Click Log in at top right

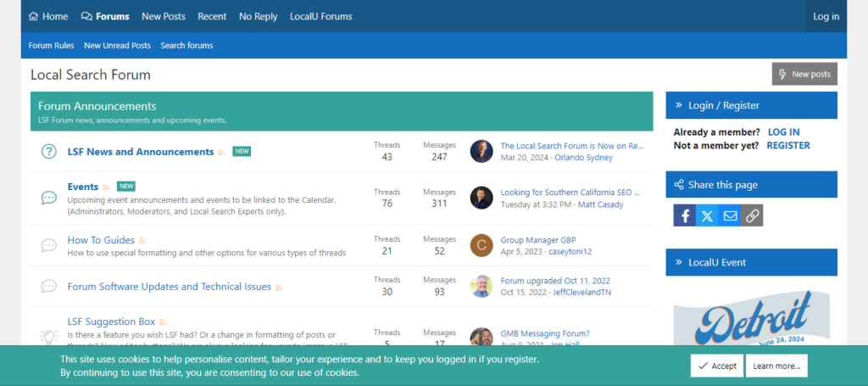click(x=826, y=16)
